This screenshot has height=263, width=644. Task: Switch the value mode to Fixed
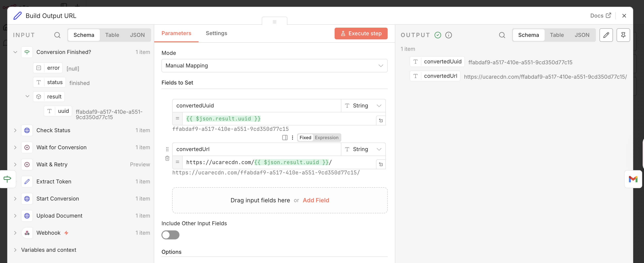pyautogui.click(x=305, y=138)
